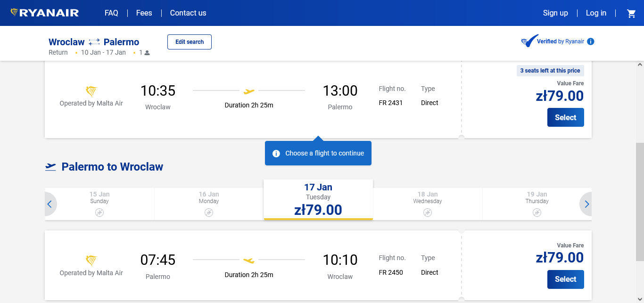644x303 pixels.
Task: Click the '3 seats left at this price' badge
Action: pyautogui.click(x=550, y=71)
